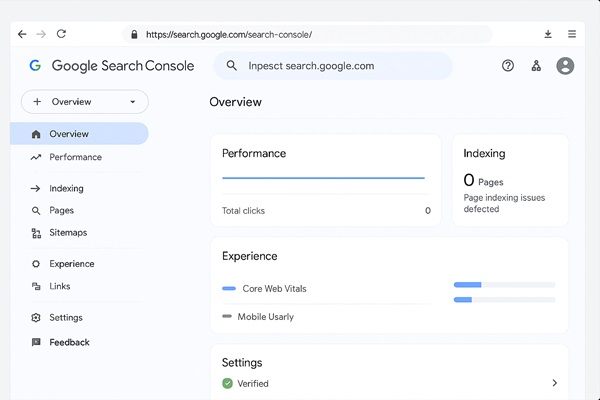Image resolution: width=600 pixels, height=400 pixels.
Task: Click the URL inspection search field
Action: click(333, 66)
